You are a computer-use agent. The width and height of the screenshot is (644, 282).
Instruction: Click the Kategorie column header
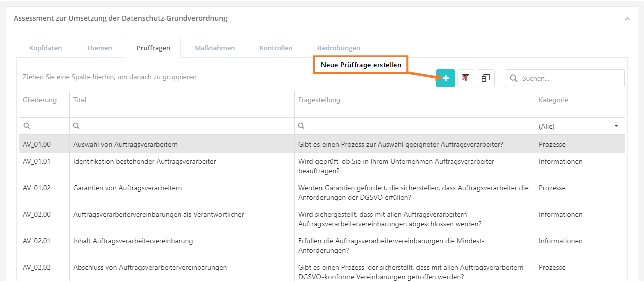[553, 100]
